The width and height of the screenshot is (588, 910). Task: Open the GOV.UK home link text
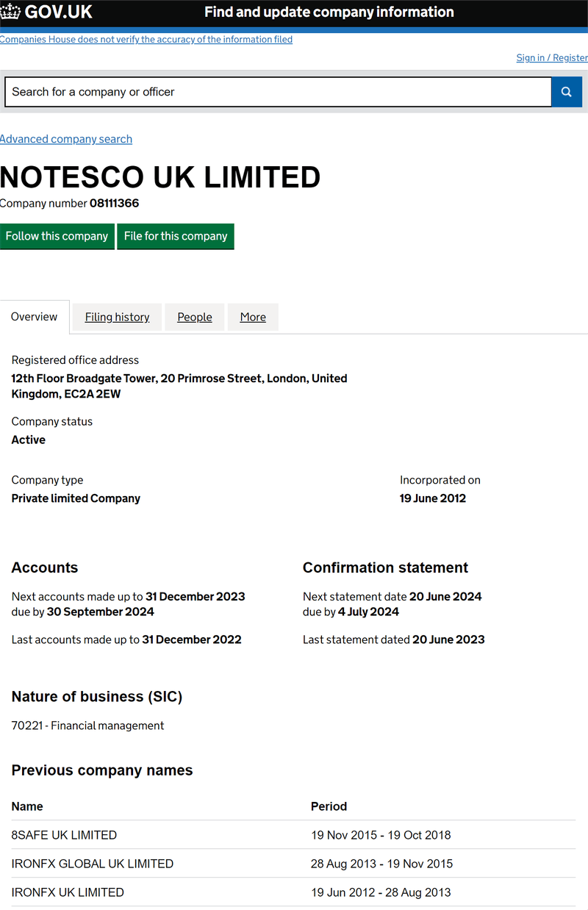tap(59, 12)
